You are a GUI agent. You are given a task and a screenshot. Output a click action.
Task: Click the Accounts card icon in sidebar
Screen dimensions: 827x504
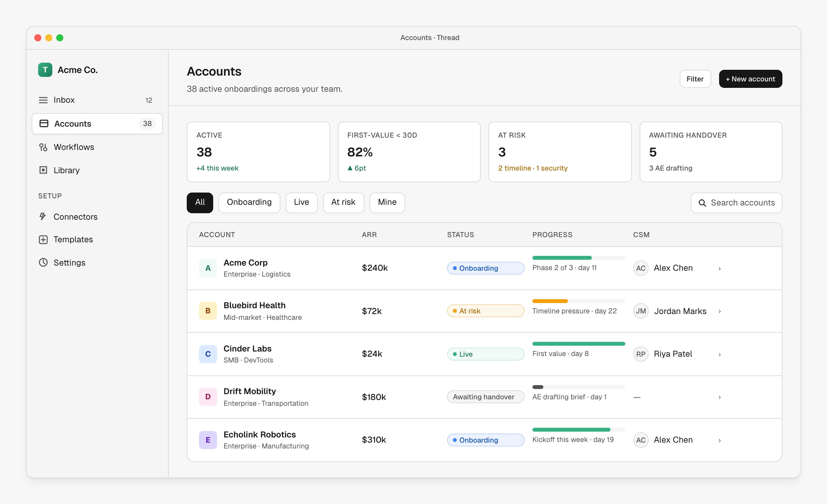(44, 123)
